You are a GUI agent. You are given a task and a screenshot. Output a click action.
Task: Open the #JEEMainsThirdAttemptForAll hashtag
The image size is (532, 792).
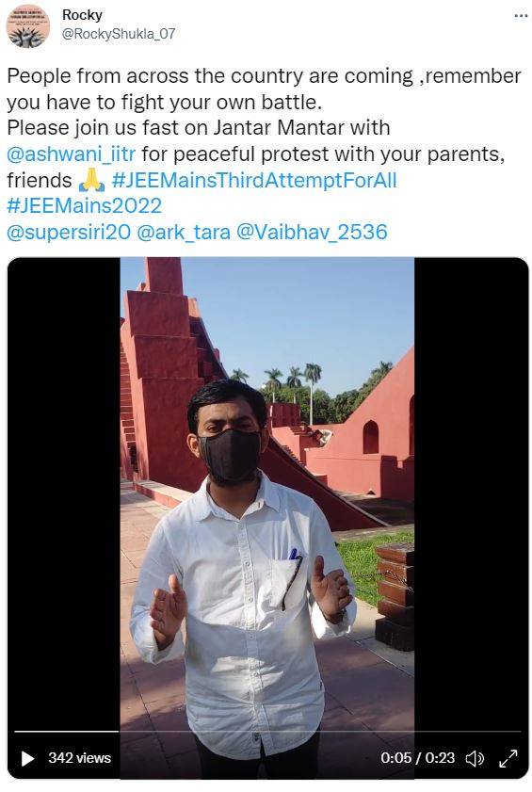[x=253, y=180]
